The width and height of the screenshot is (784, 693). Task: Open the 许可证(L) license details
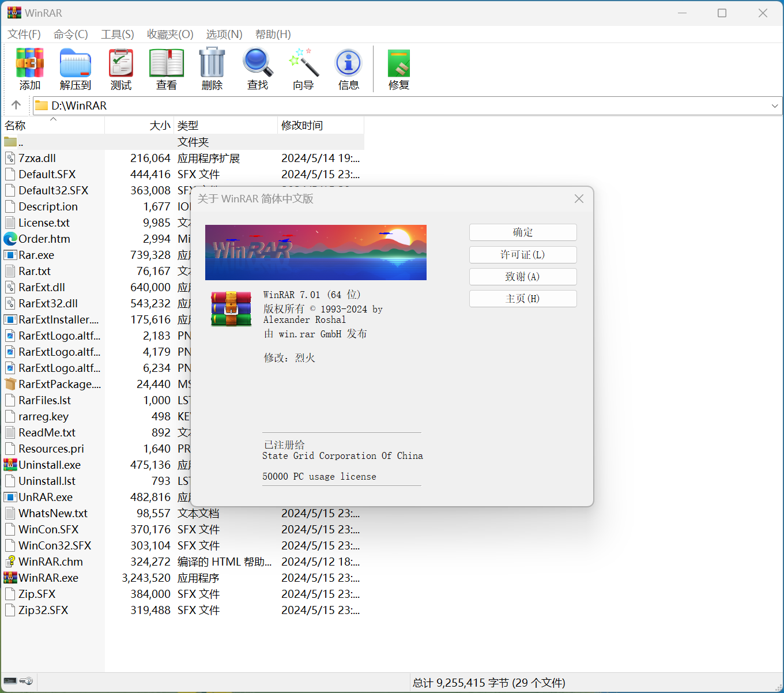[522, 254]
